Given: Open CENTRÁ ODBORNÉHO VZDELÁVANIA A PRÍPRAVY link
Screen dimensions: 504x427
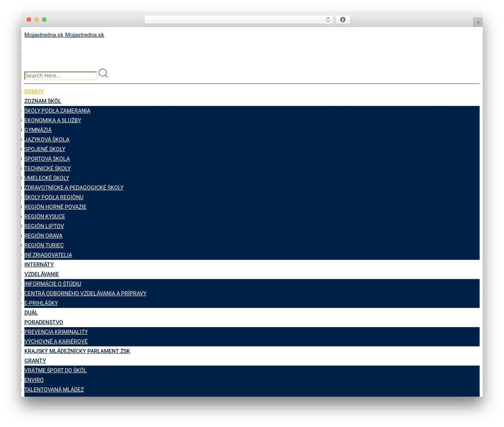Looking at the screenshot, I should [85, 293].
